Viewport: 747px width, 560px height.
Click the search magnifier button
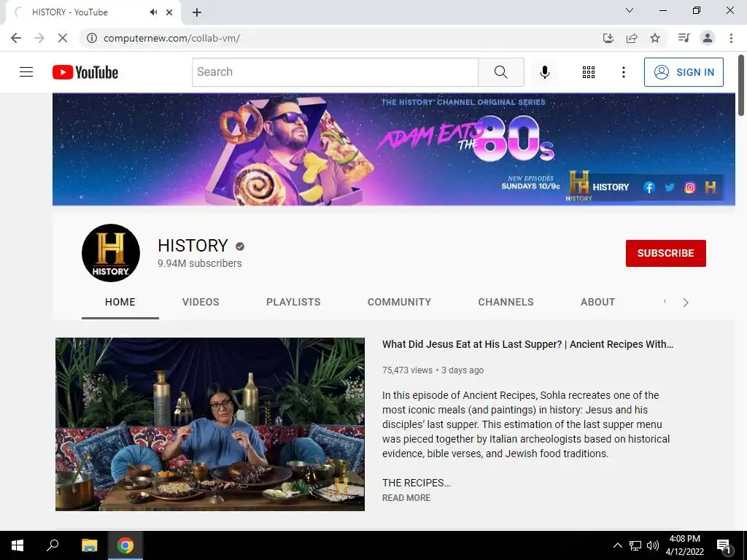[500, 72]
